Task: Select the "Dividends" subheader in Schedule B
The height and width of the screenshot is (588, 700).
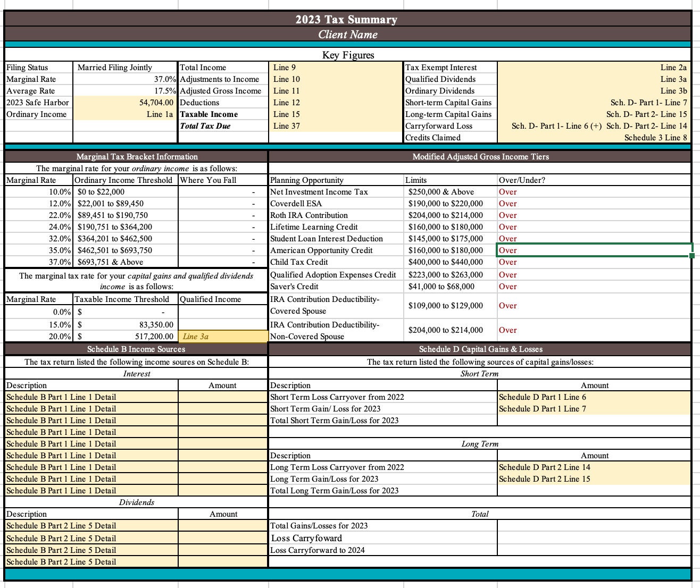Action: 137,502
